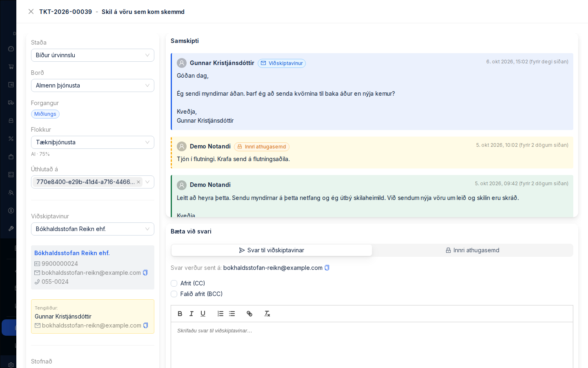The height and width of the screenshot is (368, 588).
Task: Open the wrench tools sidebar icon
Action: pyautogui.click(x=11, y=229)
